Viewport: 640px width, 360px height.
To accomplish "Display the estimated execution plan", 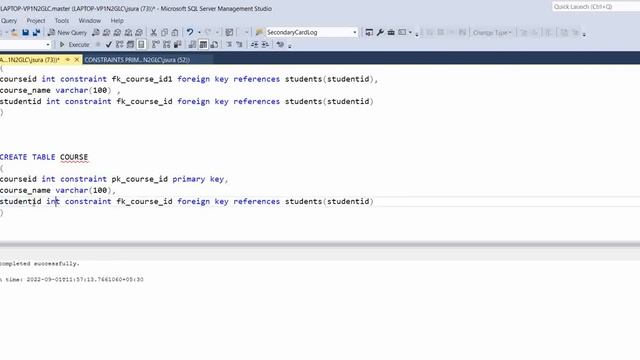I will [120, 44].
